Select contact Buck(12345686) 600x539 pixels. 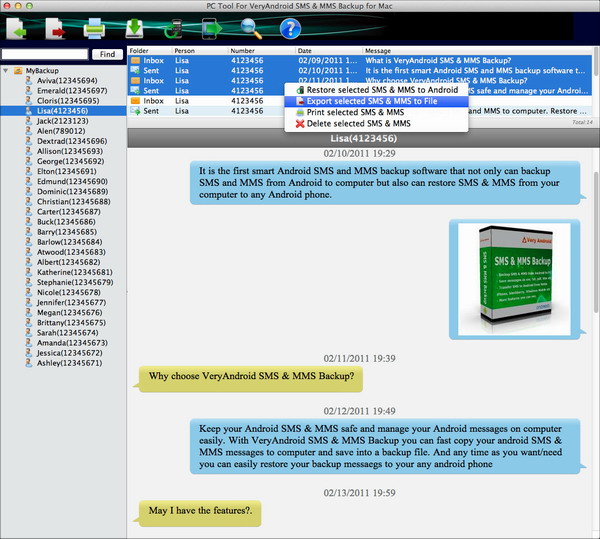click(66, 222)
